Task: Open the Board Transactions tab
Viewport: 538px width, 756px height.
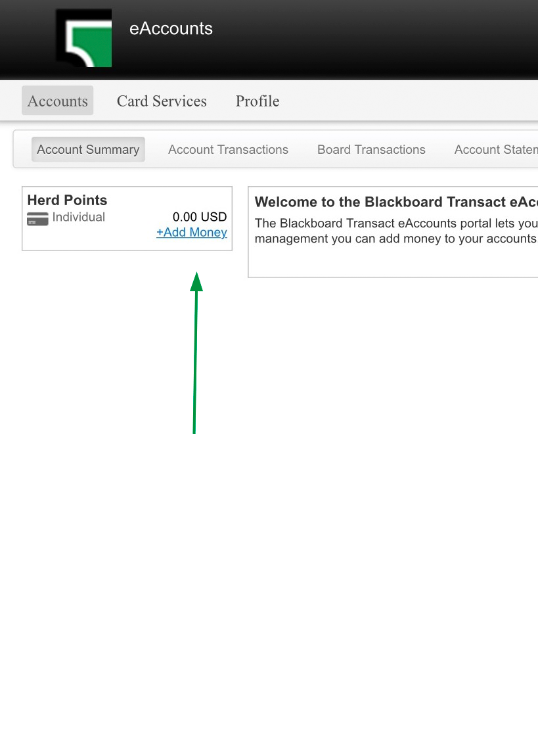Action: click(x=371, y=149)
